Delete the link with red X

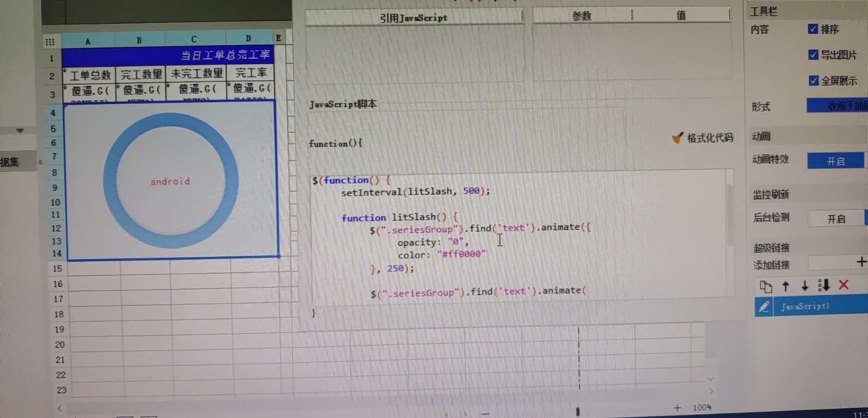point(843,285)
